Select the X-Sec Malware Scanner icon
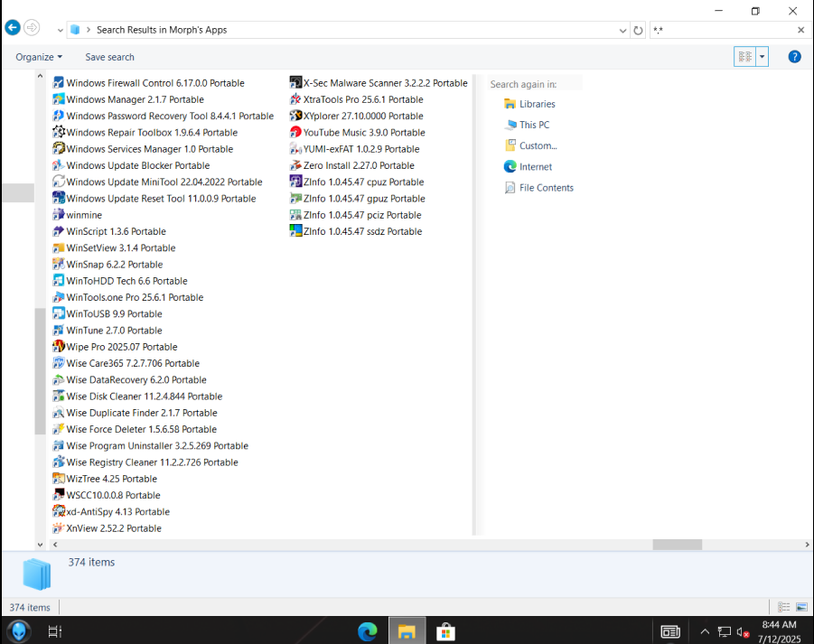Image resolution: width=814 pixels, height=644 pixels. point(295,83)
